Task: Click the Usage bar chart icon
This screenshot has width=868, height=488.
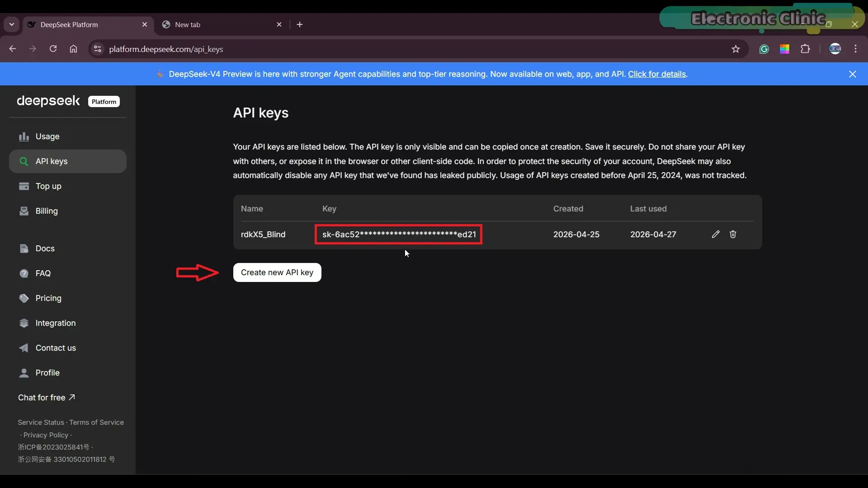Action: pyautogui.click(x=24, y=136)
